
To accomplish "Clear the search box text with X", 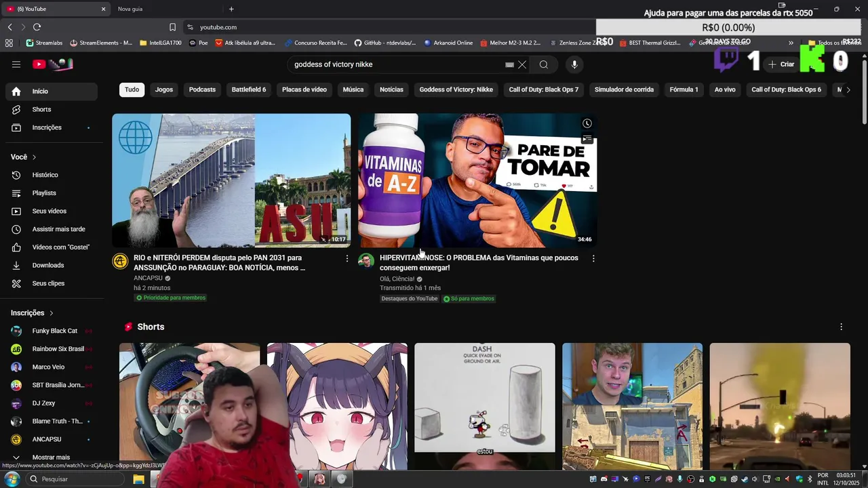I will pyautogui.click(x=522, y=64).
